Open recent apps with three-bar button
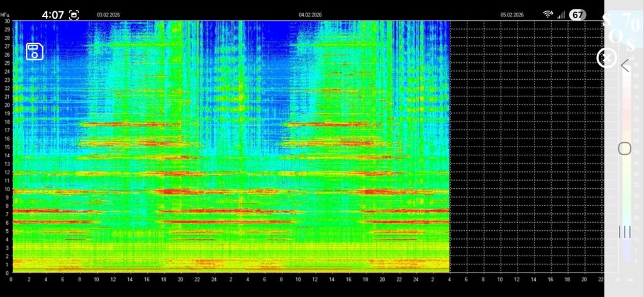644x297 pixels. 625,232
